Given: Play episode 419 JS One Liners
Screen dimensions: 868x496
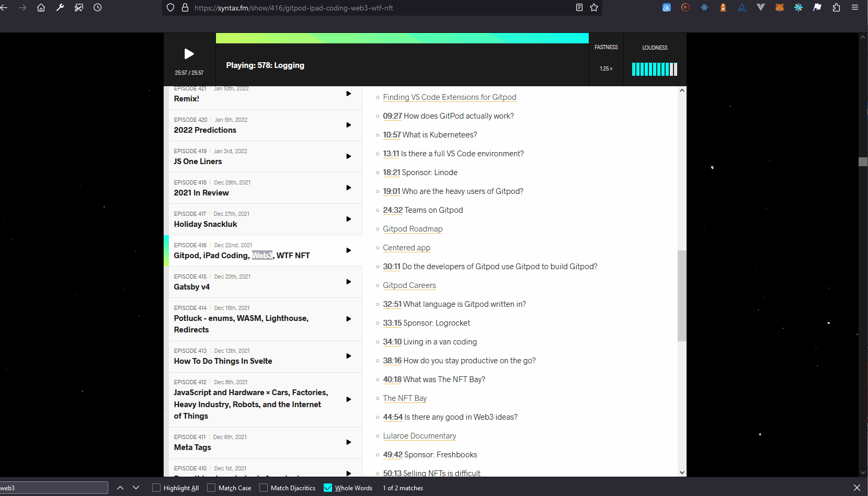Looking at the screenshot, I should (348, 156).
